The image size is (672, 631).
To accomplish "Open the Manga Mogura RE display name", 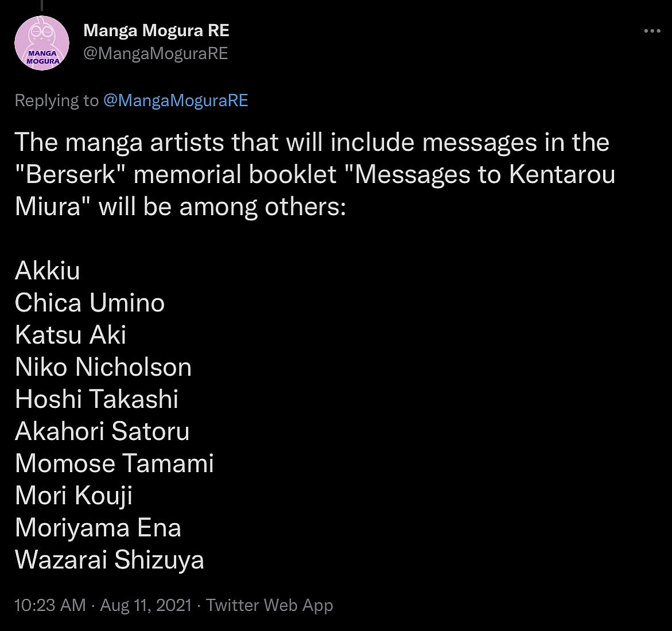I will 156,30.
